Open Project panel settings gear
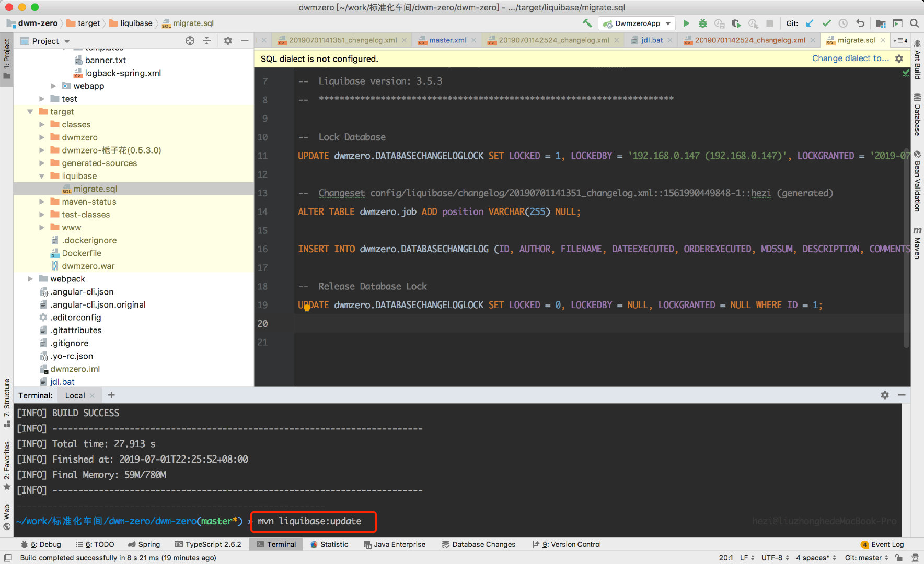This screenshot has height=564, width=924. point(228,41)
